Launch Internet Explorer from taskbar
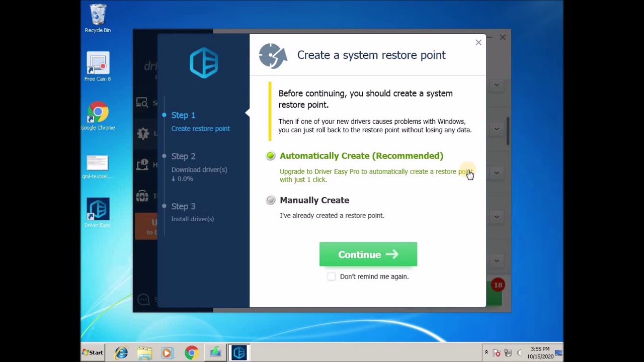 click(121, 353)
